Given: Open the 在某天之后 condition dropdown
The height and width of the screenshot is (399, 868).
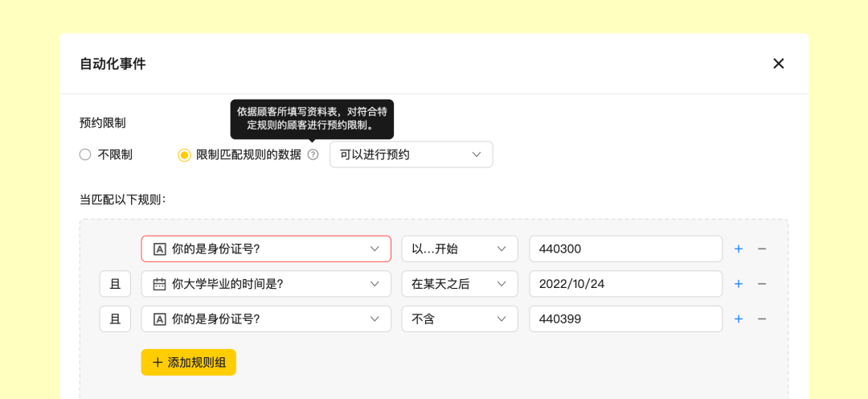Looking at the screenshot, I should (460, 284).
